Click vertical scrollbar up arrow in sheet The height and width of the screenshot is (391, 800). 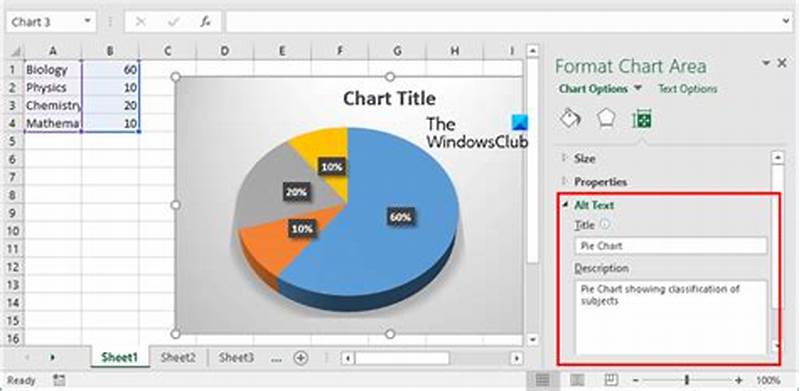coord(532,51)
